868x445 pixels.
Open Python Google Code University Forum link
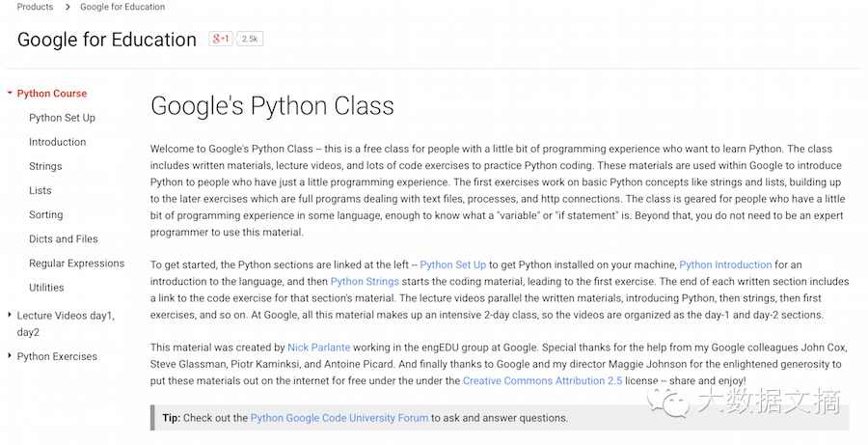(x=339, y=418)
